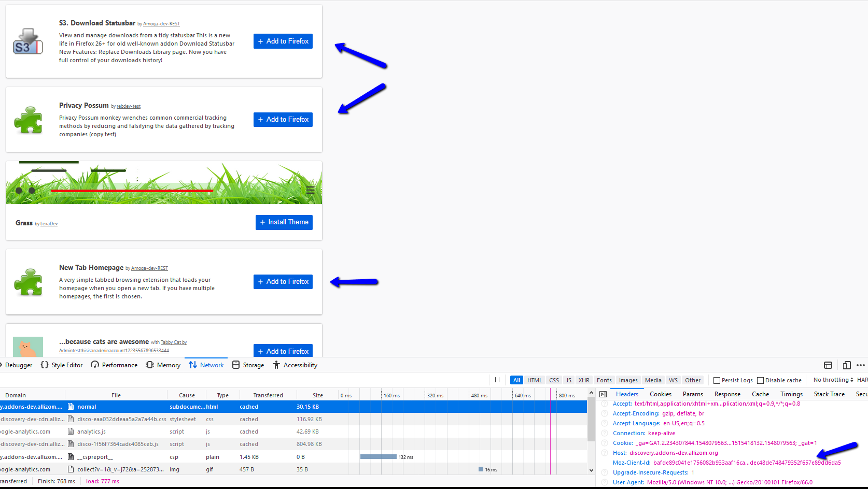
Task: Open the devtools three-dots options menu
Action: point(861,365)
